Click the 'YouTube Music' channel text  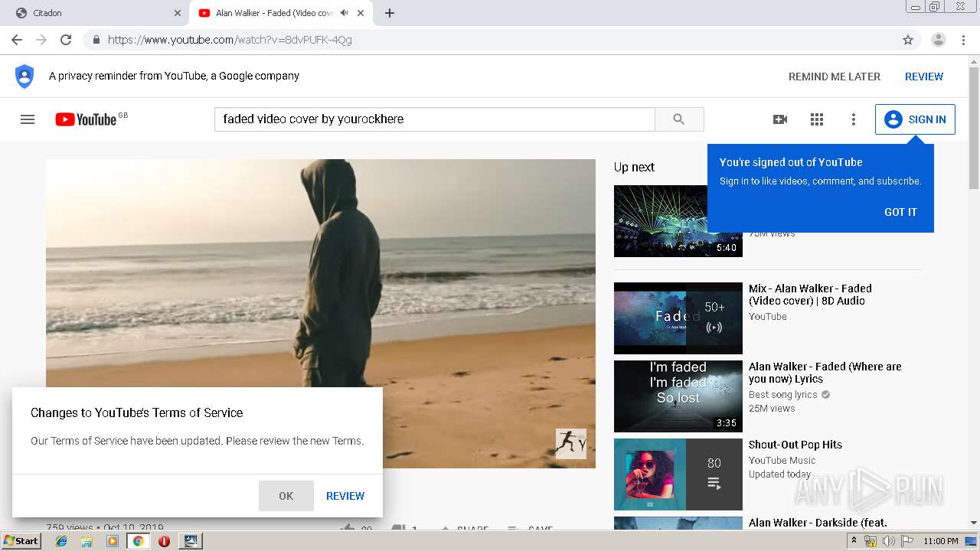tap(782, 461)
